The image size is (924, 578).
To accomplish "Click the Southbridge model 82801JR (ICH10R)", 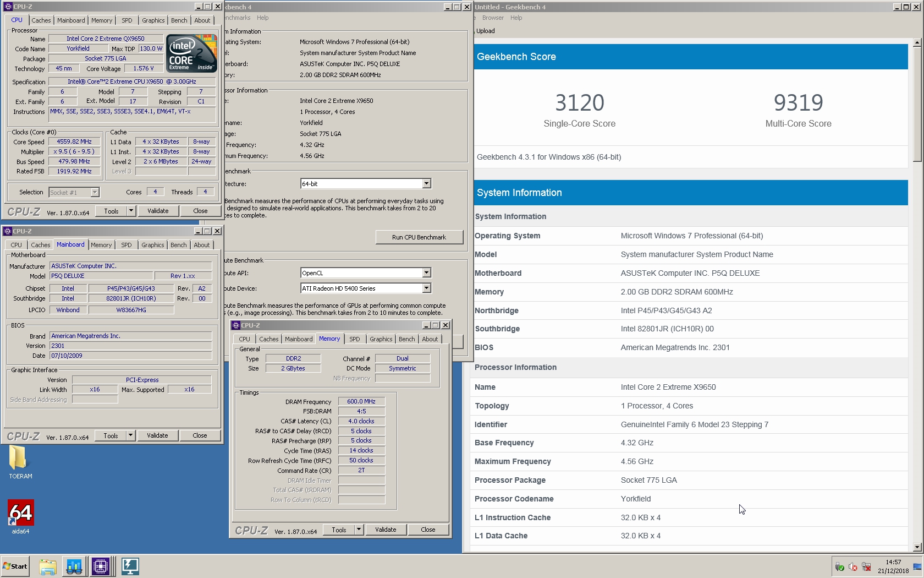I will coord(131,298).
